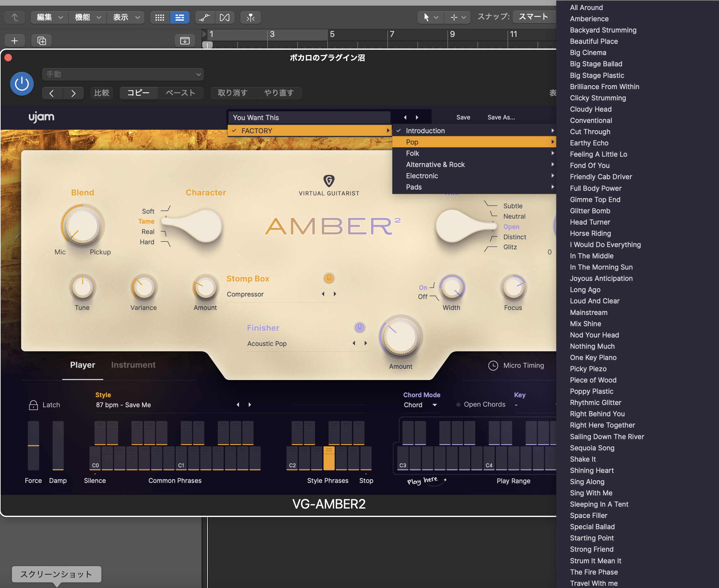719x588 pixels.
Task: Click previous Stomp Box effect arrow
Action: [x=323, y=294]
